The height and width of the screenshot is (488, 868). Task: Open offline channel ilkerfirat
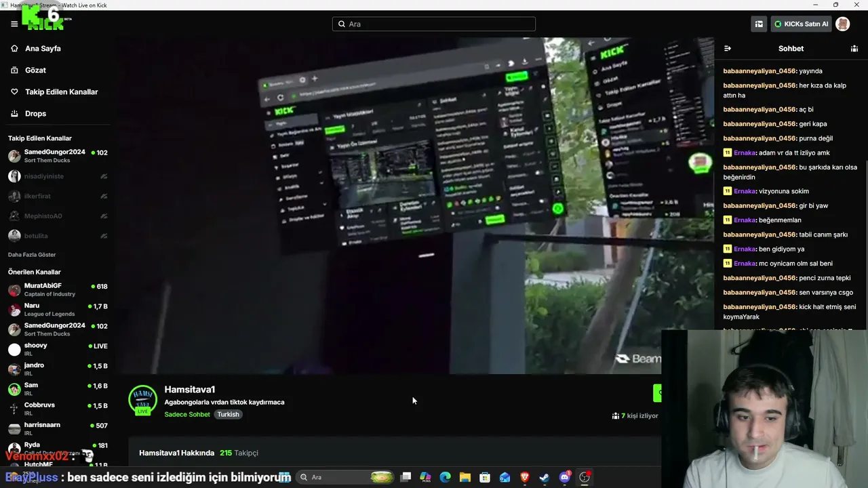(x=58, y=197)
